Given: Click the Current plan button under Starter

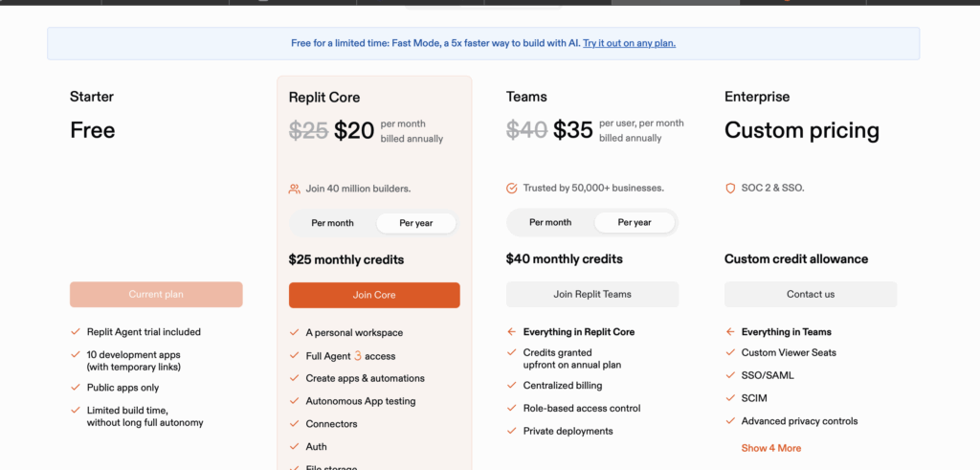Looking at the screenshot, I should (156, 294).
